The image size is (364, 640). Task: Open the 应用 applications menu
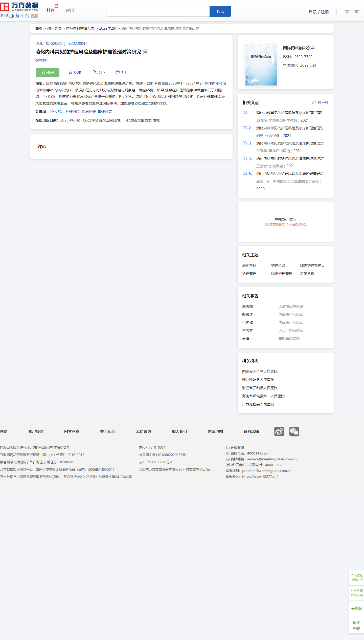click(x=70, y=10)
